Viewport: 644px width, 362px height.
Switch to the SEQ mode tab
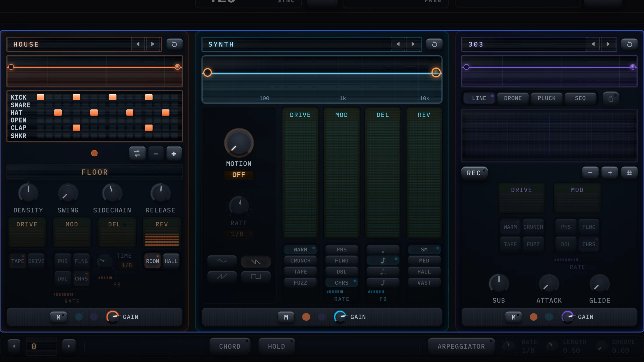coord(580,98)
